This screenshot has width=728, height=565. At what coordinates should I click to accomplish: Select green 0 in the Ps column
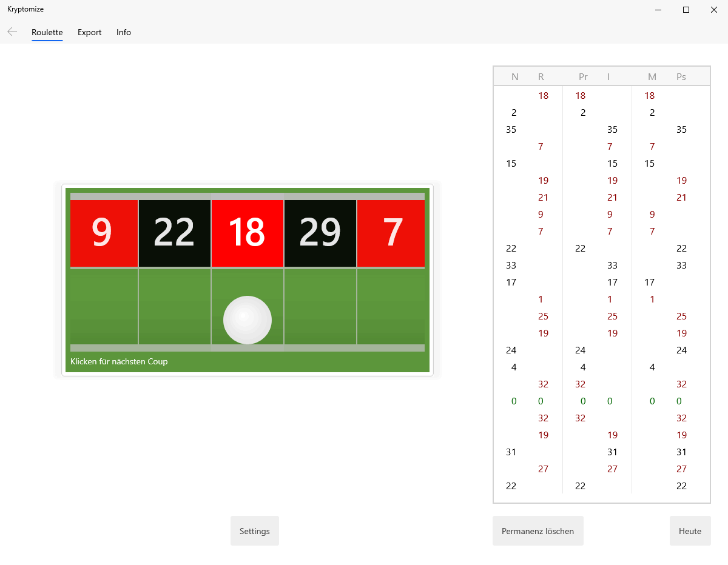tap(679, 401)
